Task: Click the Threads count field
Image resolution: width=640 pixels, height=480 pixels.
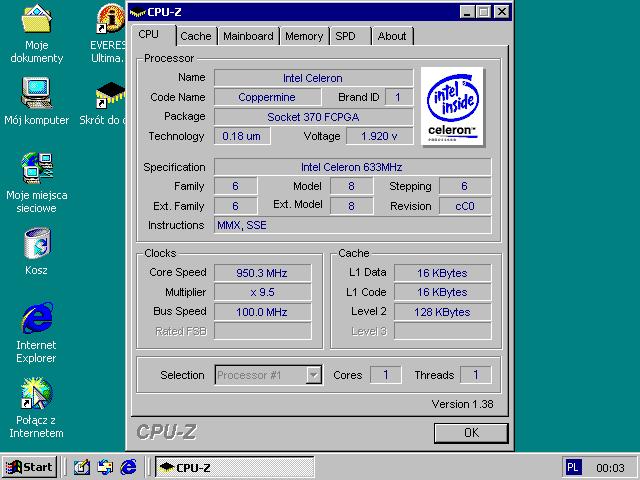Action: [476, 375]
